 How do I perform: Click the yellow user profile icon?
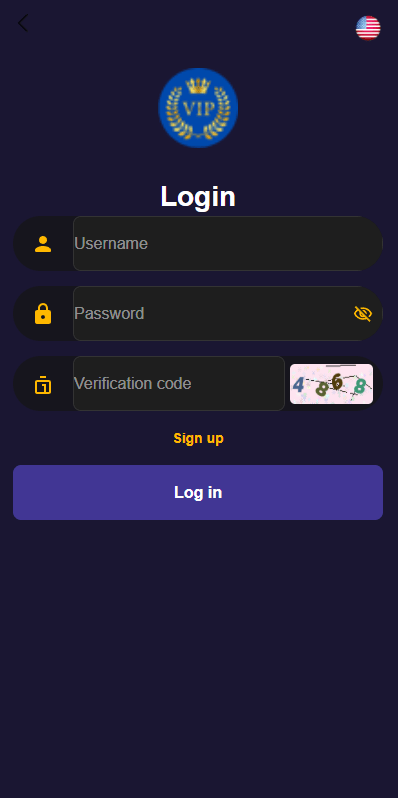click(43, 244)
